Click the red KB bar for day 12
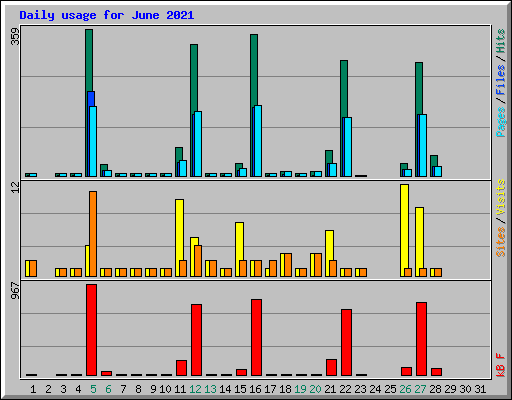The image size is (512, 400). pos(196,340)
